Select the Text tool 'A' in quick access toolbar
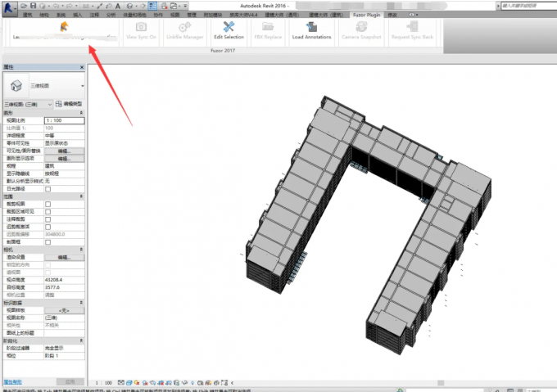Screen dimensions: 557x392 118,6
